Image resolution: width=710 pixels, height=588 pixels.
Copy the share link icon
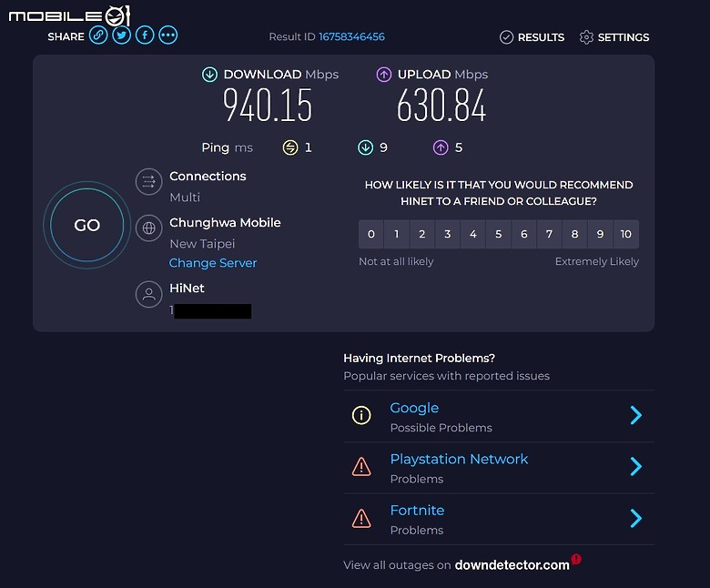(x=98, y=35)
